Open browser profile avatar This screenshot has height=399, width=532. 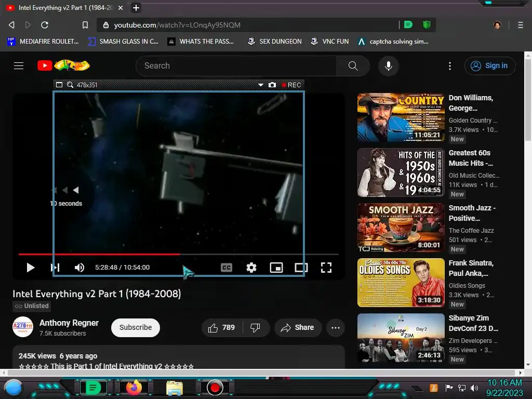(497, 25)
